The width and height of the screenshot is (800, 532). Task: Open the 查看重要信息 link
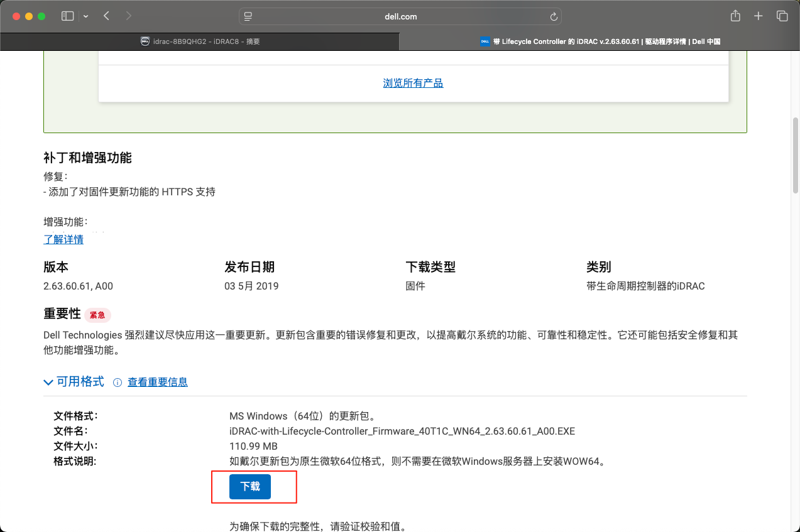tap(158, 382)
